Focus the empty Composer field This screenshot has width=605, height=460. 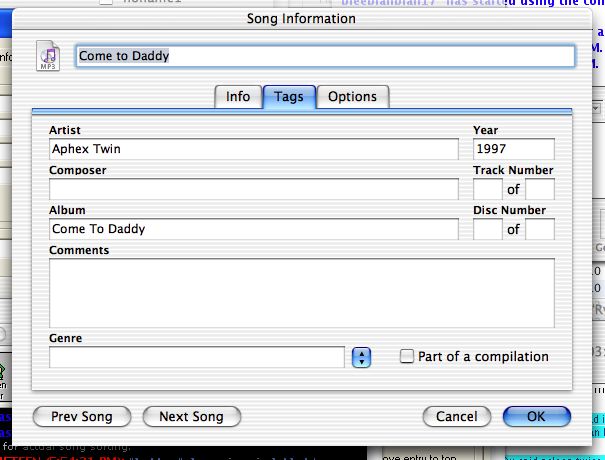(x=254, y=189)
